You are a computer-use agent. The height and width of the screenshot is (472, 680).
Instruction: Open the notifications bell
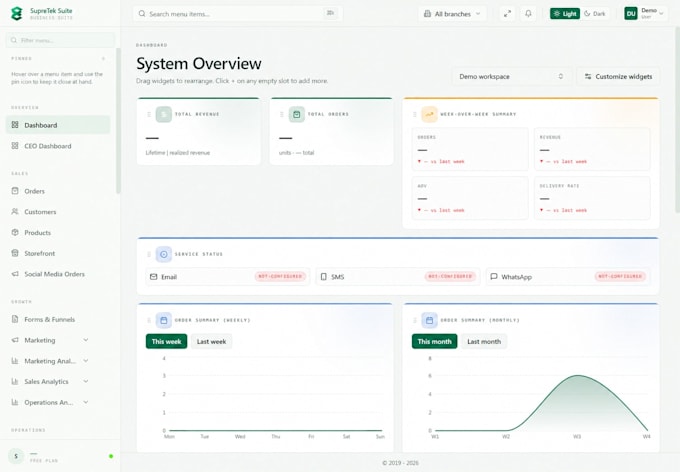click(528, 14)
